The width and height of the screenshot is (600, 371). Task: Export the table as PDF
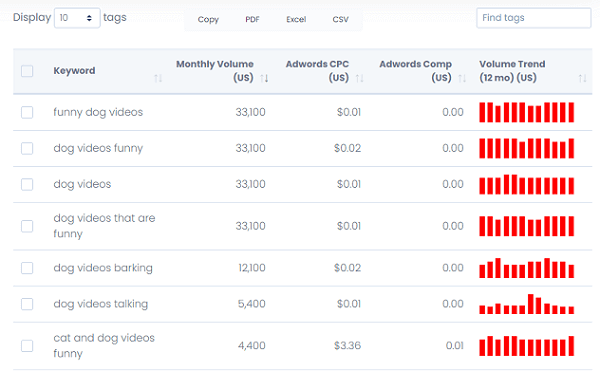point(252,20)
